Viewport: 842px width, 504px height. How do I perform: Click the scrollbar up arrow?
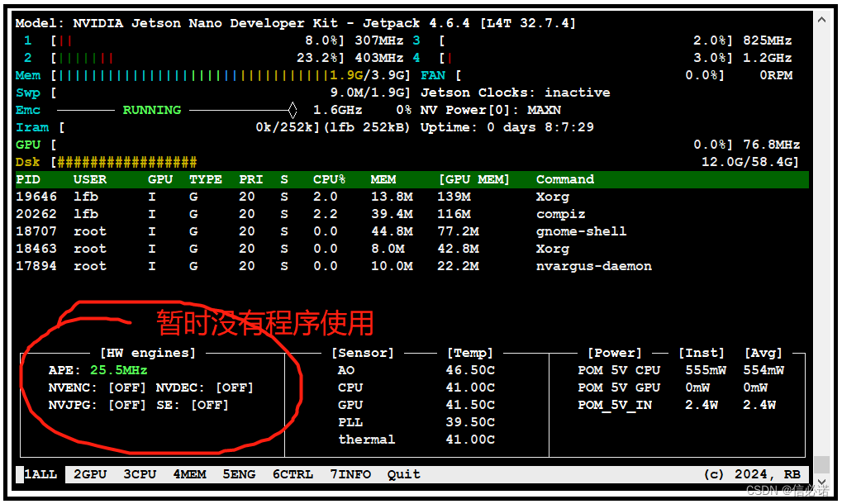821,20
